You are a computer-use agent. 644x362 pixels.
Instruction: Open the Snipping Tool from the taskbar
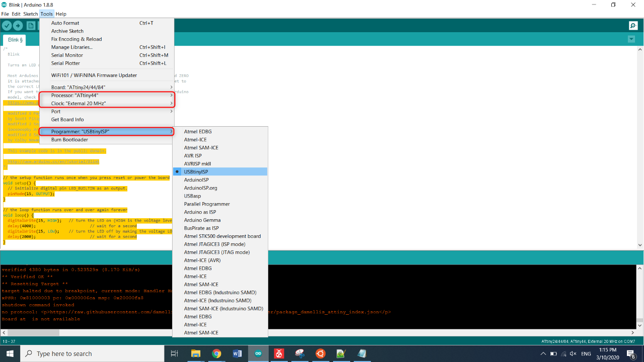[299, 353]
